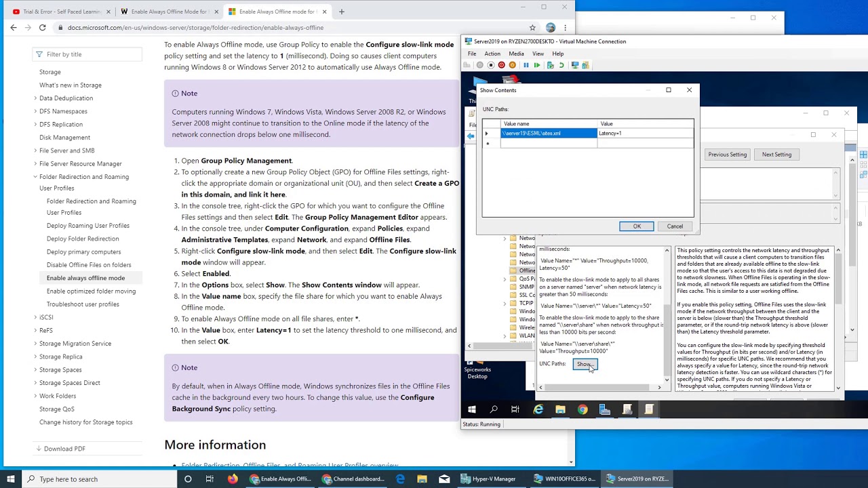Click Next Setting button

tap(776, 155)
